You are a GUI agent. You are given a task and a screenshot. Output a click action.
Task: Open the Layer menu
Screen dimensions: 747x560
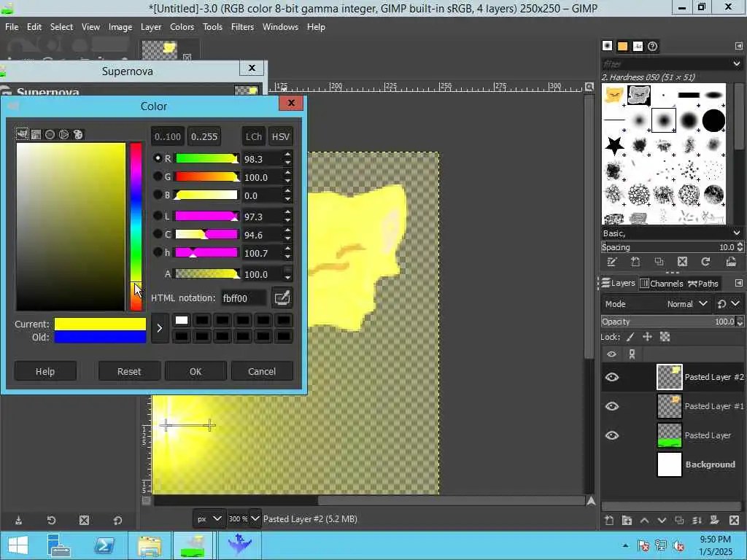pos(151,27)
